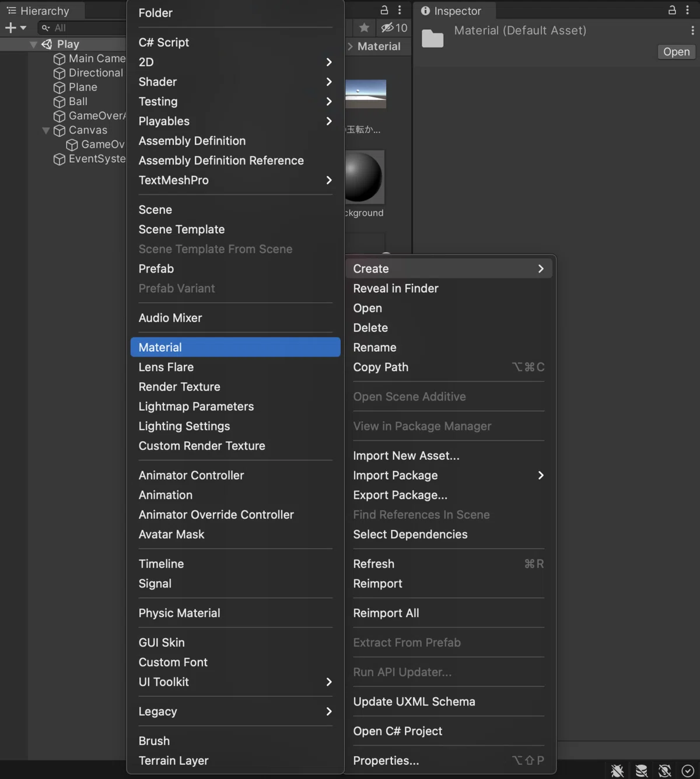This screenshot has width=700, height=779.
Task: Choose Rename from context menu
Action: (449, 348)
